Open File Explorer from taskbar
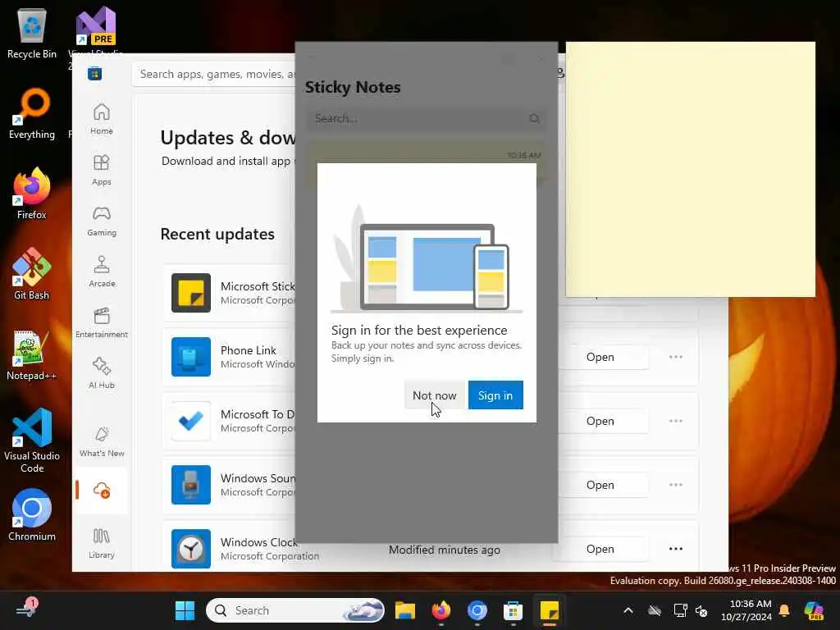 pos(405,610)
